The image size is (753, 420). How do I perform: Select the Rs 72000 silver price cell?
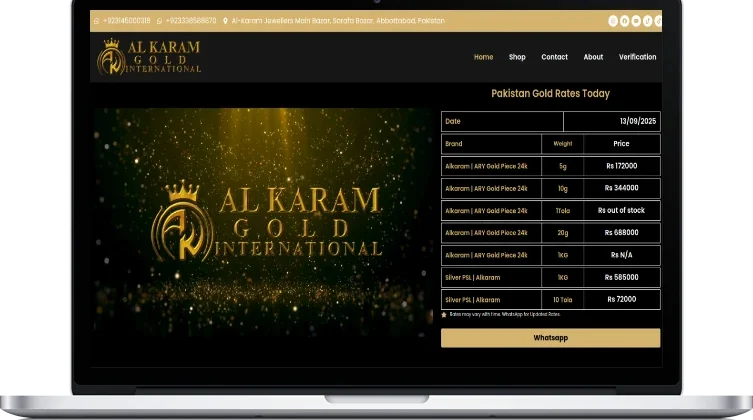(621, 300)
